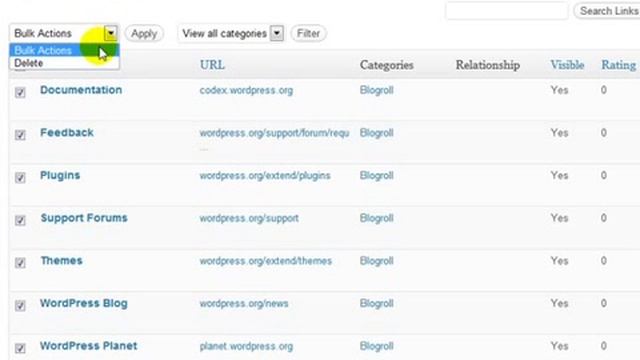Open the Feedback link name
640x360 pixels.
[67, 133]
